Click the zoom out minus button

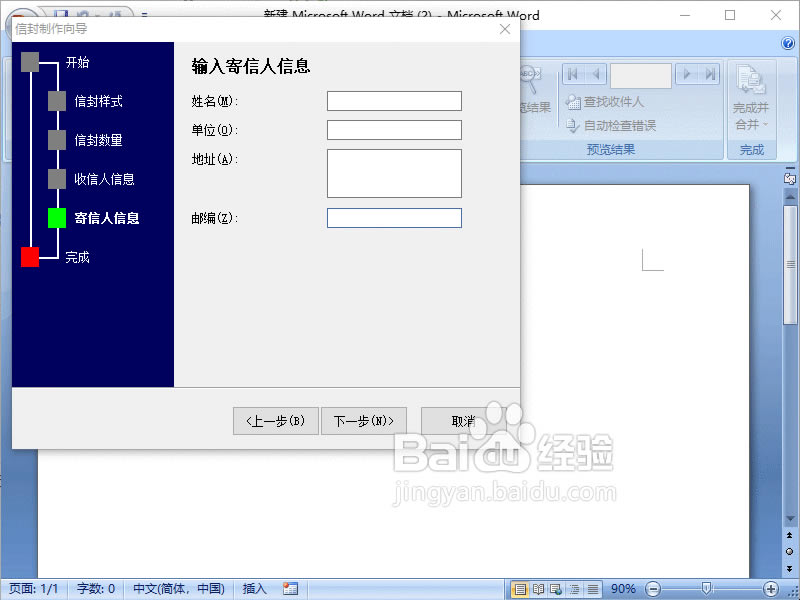[x=653, y=589]
